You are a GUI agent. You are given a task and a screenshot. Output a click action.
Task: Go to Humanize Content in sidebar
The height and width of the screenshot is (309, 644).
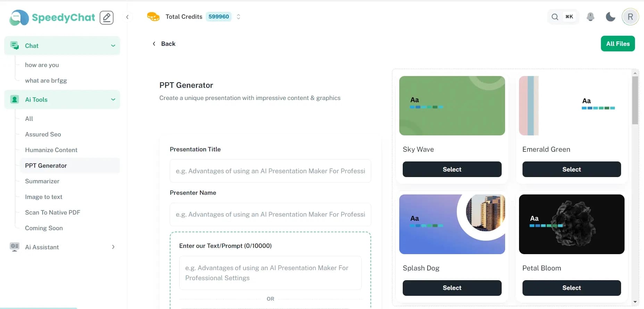coord(51,150)
